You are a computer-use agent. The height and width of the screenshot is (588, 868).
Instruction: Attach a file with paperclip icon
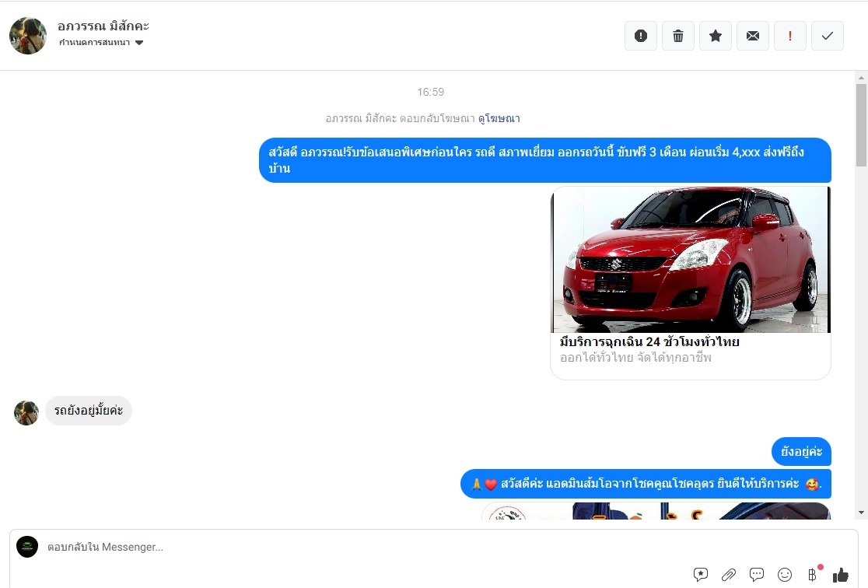coord(729,575)
